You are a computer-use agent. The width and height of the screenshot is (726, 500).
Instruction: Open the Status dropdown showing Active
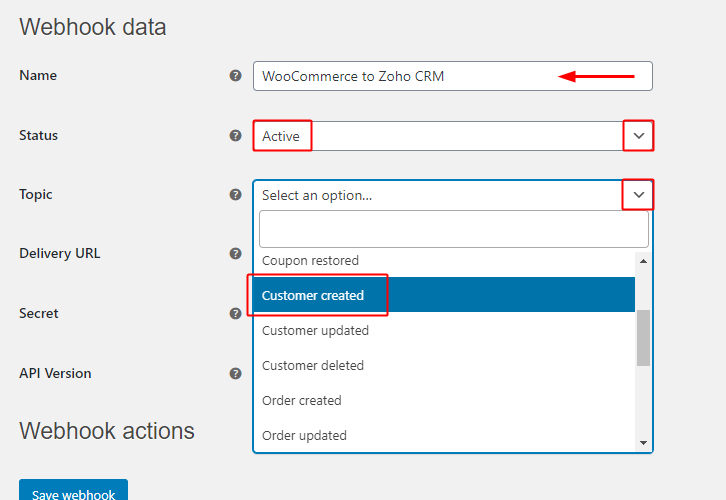(x=452, y=136)
